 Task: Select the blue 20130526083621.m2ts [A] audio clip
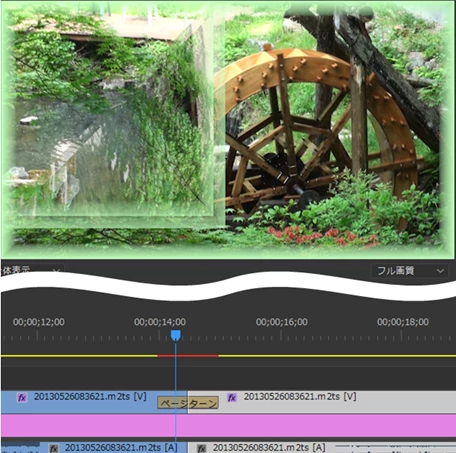pyautogui.click(x=113, y=448)
